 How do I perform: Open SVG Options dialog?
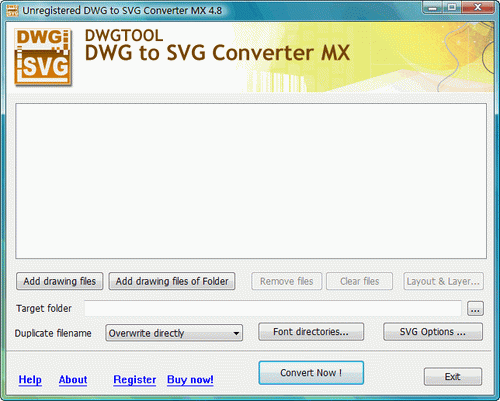coord(433,332)
